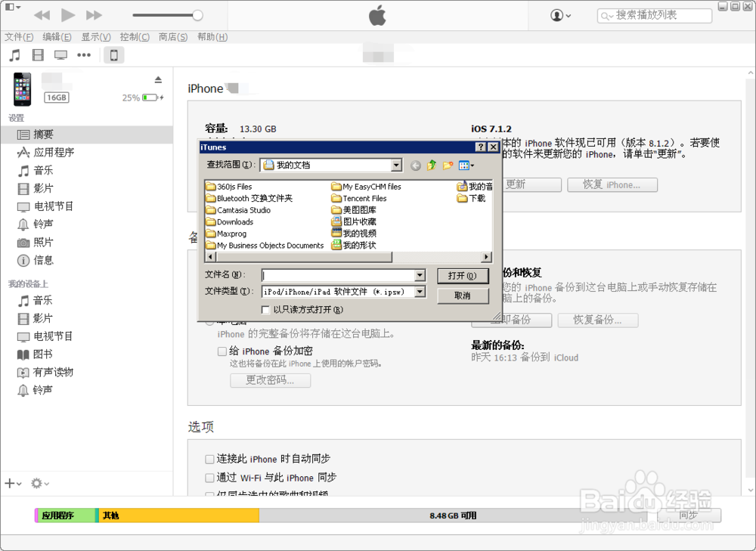
Task: Select the 下载 folder in dialog
Action: tap(472, 198)
